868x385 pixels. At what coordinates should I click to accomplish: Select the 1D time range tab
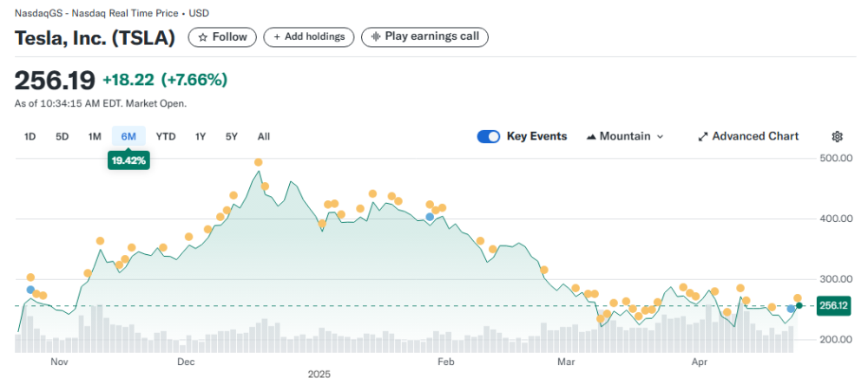point(30,136)
